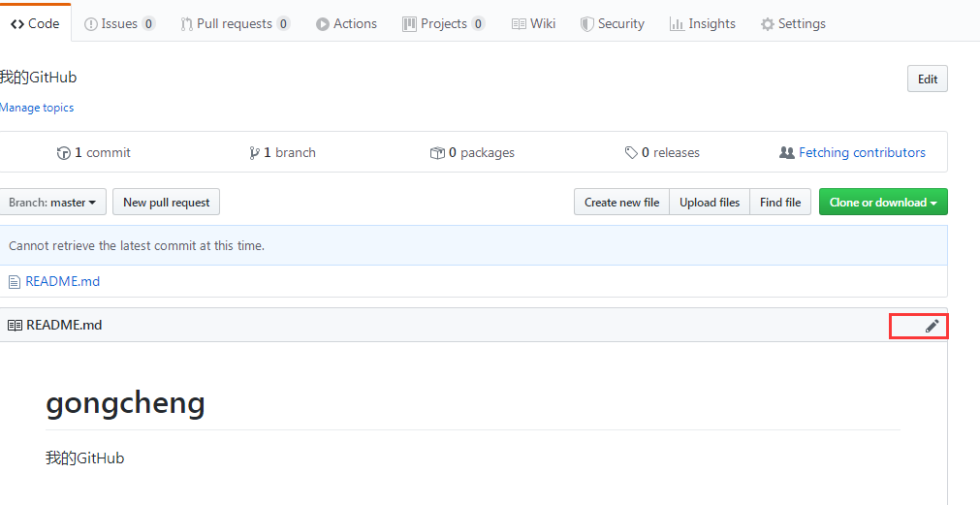The width and height of the screenshot is (980, 505).
Task: Switch to the Issues tab
Action: (119, 24)
